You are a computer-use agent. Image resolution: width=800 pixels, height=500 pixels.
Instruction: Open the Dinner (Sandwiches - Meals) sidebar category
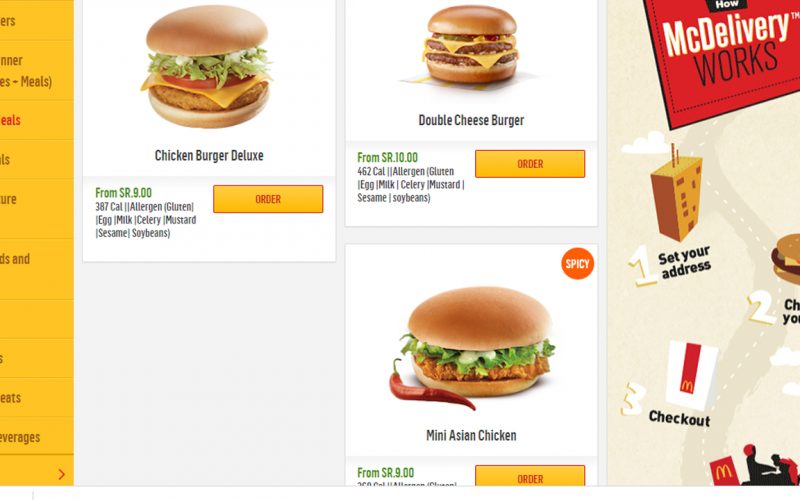click(x=26, y=71)
